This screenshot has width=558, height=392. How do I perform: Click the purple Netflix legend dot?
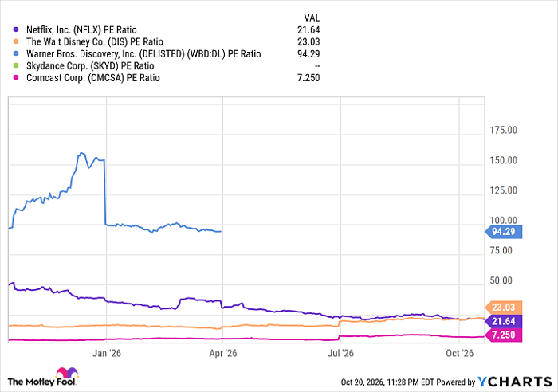click(16, 30)
